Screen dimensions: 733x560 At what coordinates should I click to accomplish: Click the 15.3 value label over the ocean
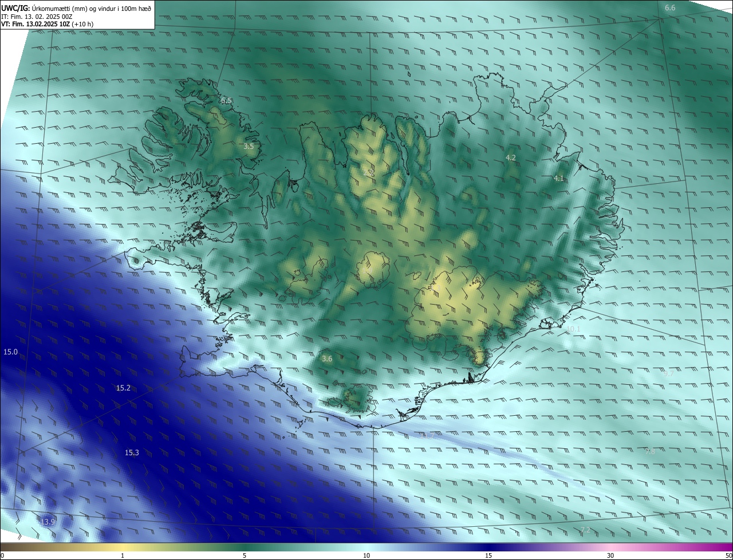(x=132, y=453)
